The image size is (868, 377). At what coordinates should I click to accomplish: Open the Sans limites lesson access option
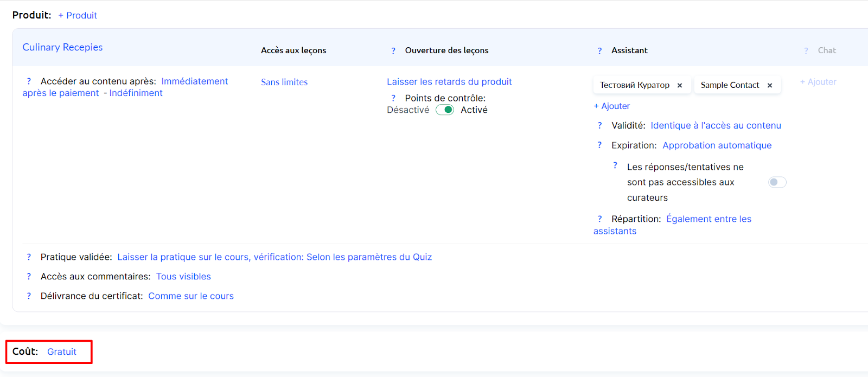[284, 82]
